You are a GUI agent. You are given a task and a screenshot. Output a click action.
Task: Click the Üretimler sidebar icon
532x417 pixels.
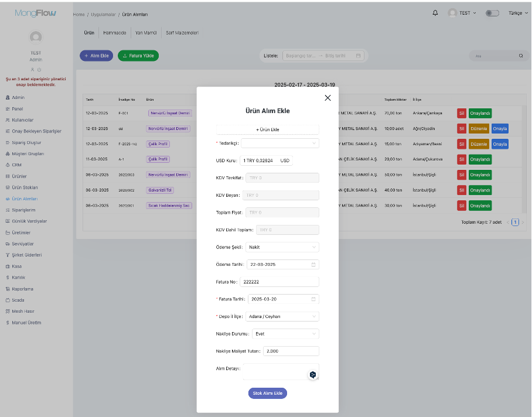[8, 233]
